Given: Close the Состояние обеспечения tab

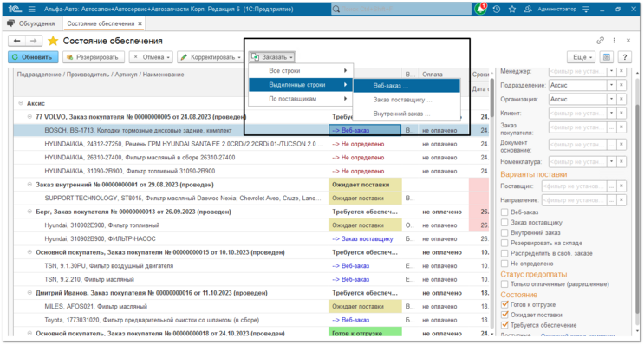Looking at the screenshot, I should [140, 23].
